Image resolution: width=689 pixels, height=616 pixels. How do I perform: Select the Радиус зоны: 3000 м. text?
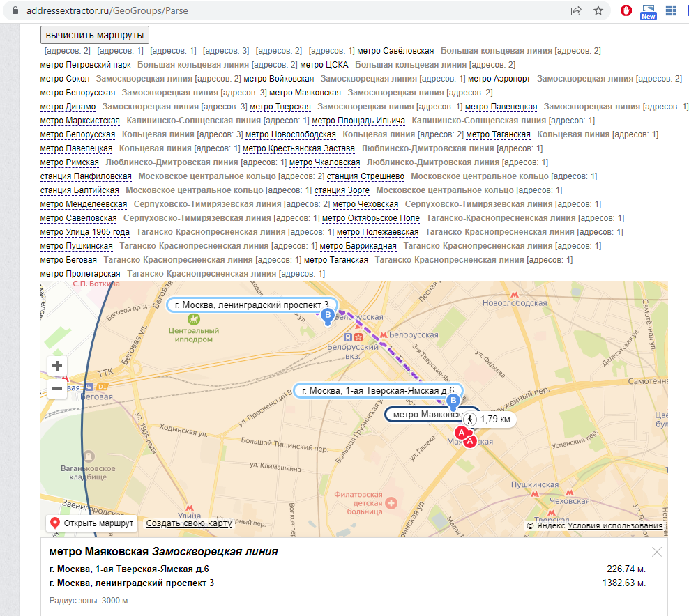click(89, 601)
